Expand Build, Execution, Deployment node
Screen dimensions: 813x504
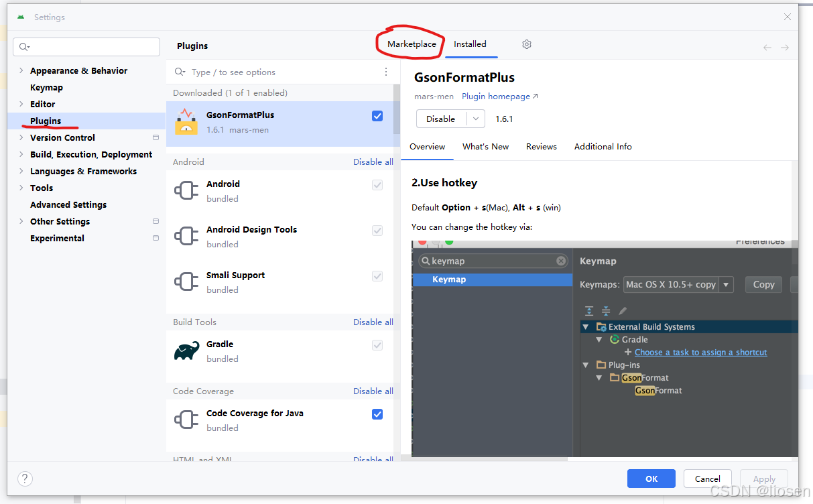[x=21, y=154]
